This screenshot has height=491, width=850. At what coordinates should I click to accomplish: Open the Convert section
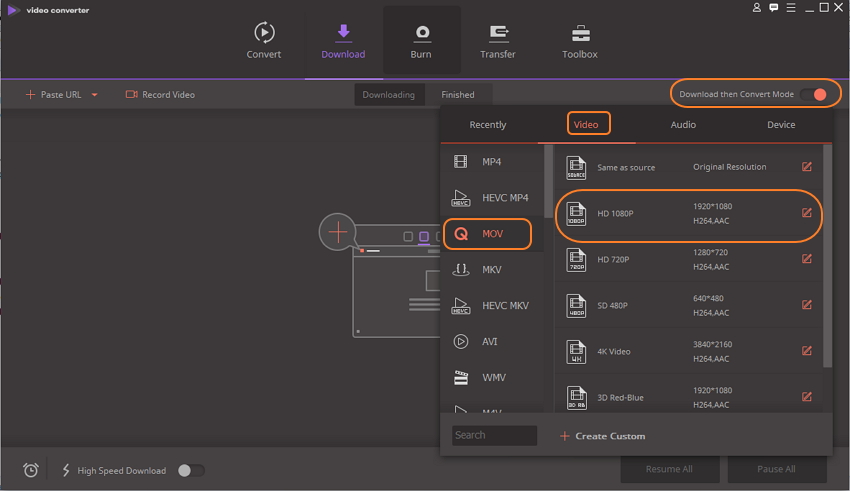click(x=264, y=41)
